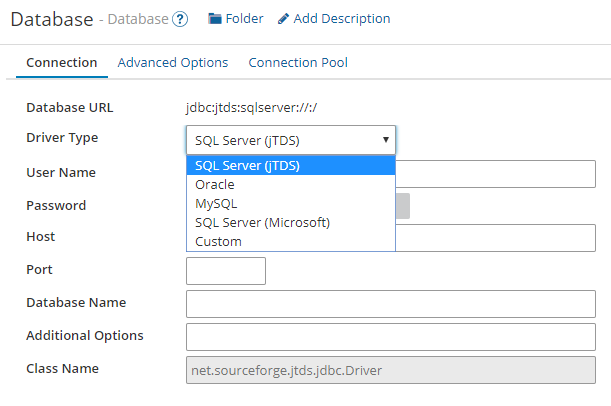Click the Database URL value text
Image resolution: width=611 pixels, height=406 pixels.
pyautogui.click(x=252, y=108)
